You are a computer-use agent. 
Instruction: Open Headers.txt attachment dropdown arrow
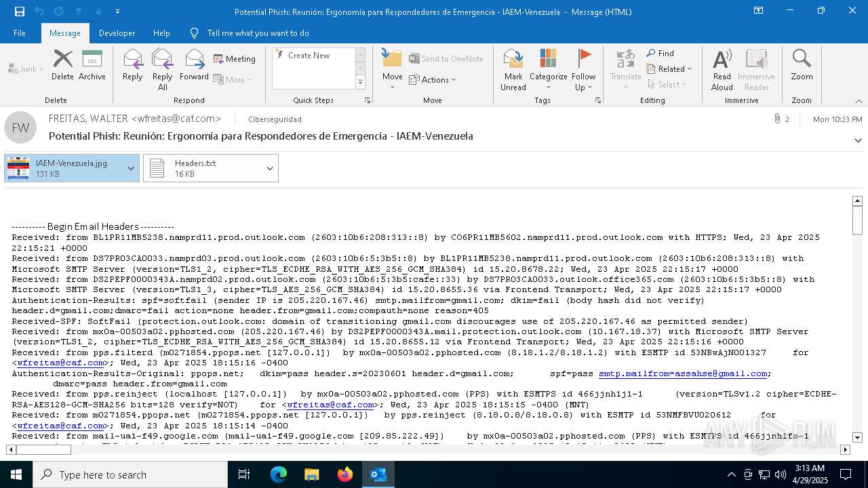point(270,168)
